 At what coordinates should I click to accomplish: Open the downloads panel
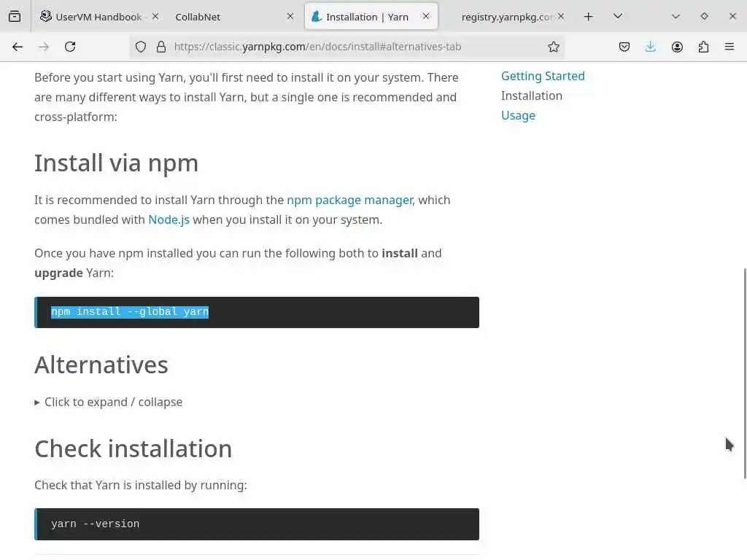tap(650, 47)
